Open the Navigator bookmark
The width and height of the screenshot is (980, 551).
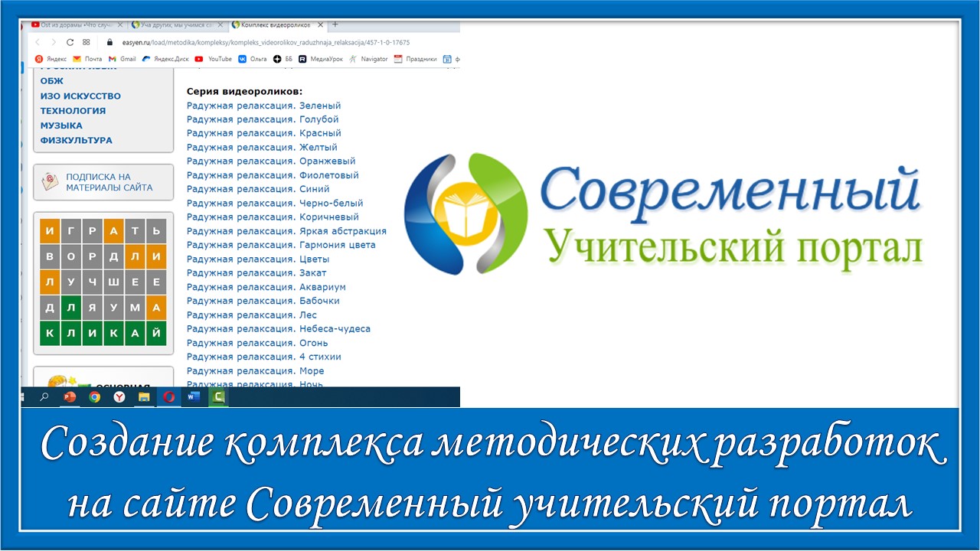[x=368, y=59]
